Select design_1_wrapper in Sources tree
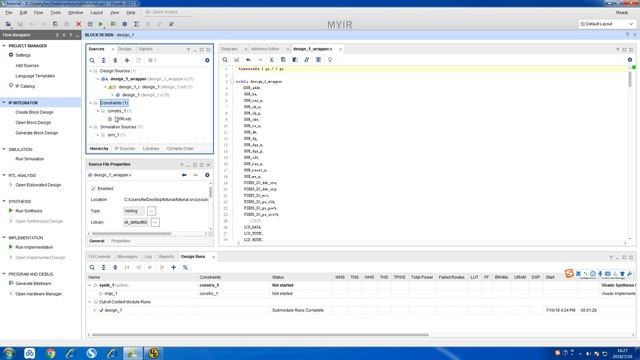This screenshot has height=360, width=640. tap(128, 79)
